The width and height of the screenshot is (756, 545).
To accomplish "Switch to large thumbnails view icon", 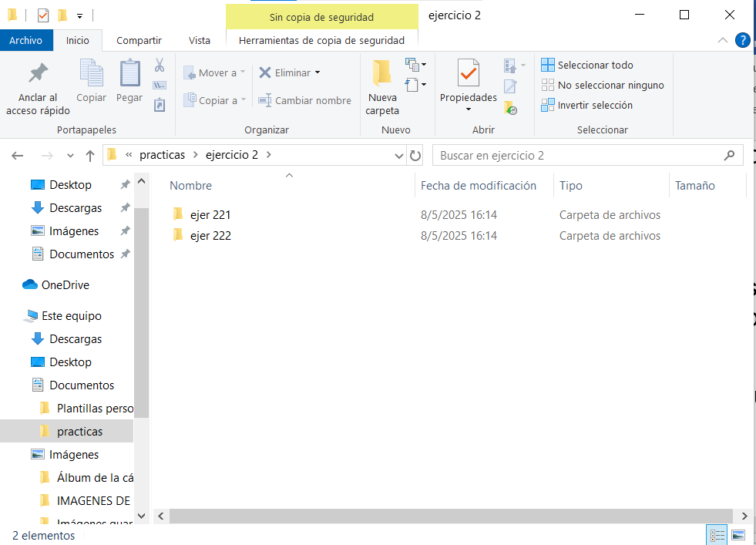I will click(x=738, y=535).
